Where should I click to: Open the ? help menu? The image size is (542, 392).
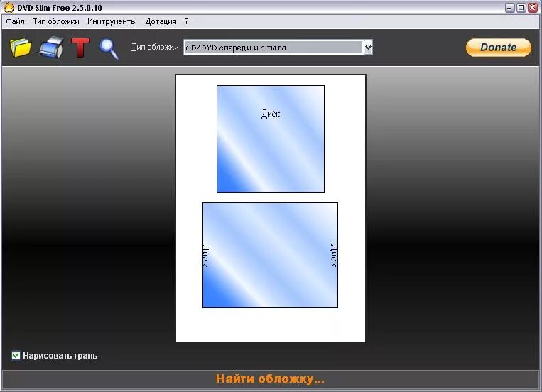pos(187,21)
